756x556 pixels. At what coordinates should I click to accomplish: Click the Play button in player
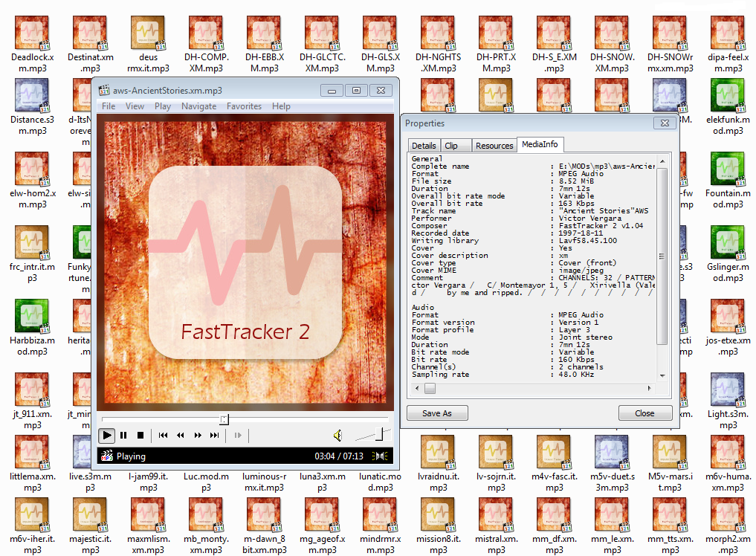[106, 436]
